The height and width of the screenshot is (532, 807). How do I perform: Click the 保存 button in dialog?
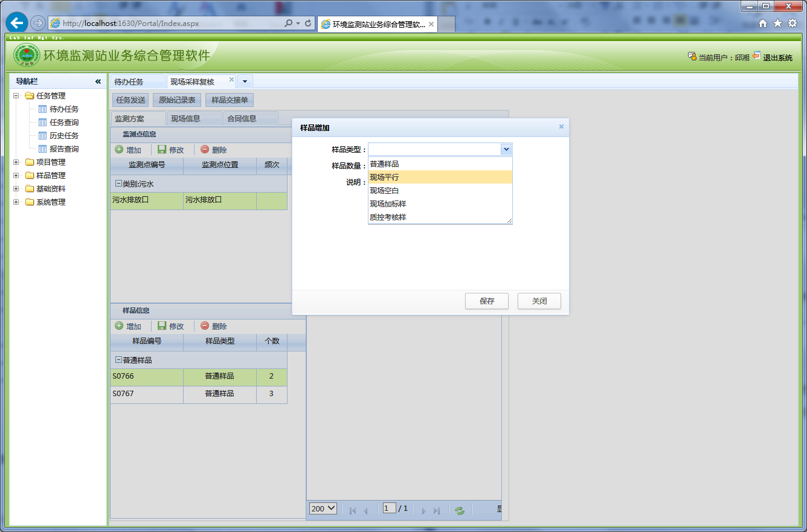(x=486, y=301)
